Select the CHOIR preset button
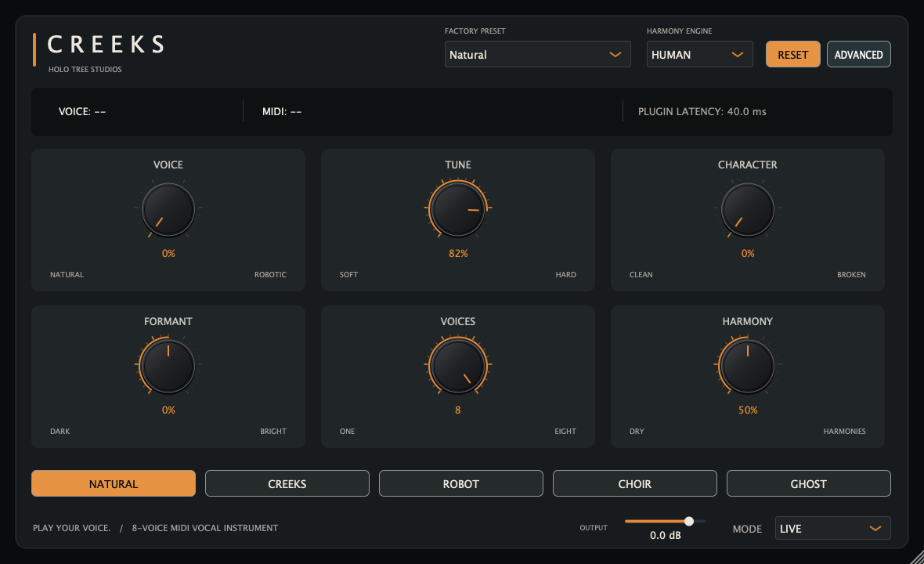This screenshot has width=924, height=564. pyautogui.click(x=634, y=483)
